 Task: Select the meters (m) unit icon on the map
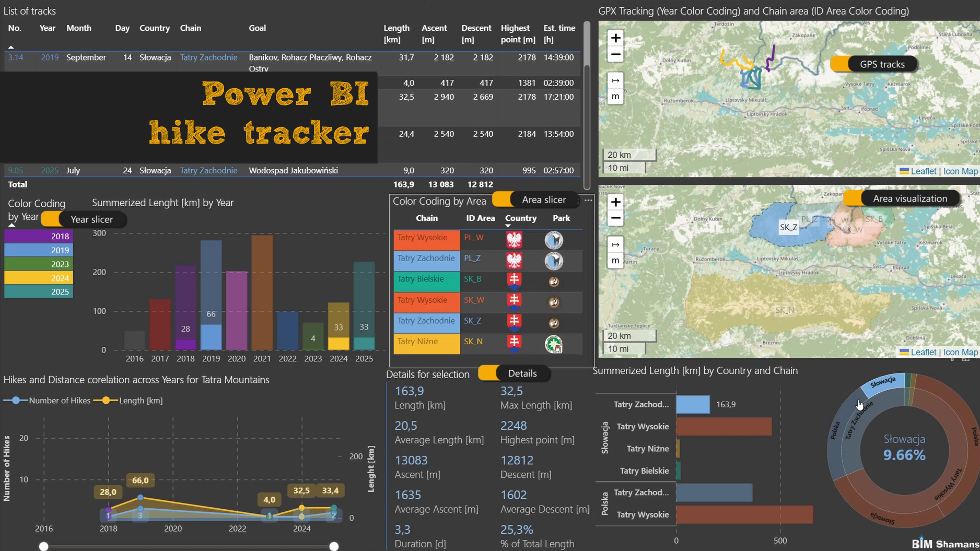[615, 96]
